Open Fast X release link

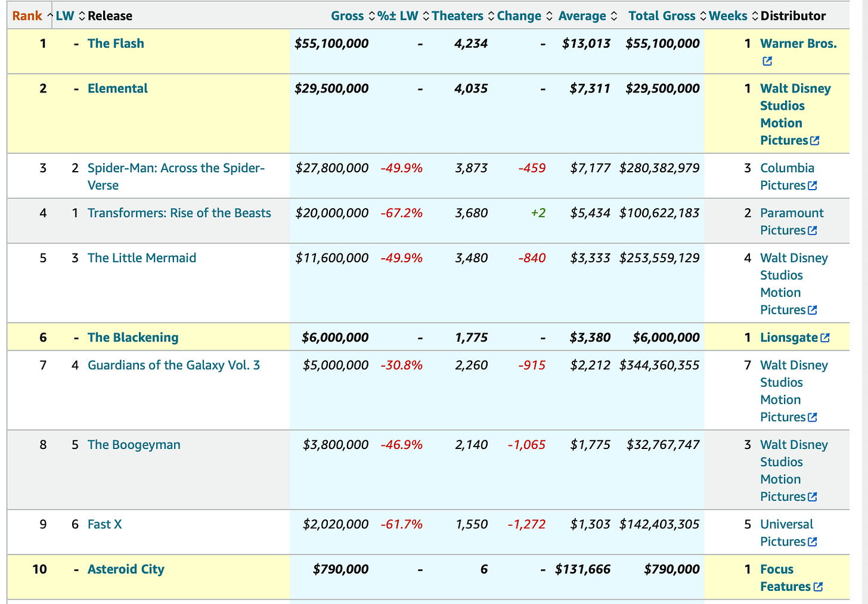pos(104,524)
